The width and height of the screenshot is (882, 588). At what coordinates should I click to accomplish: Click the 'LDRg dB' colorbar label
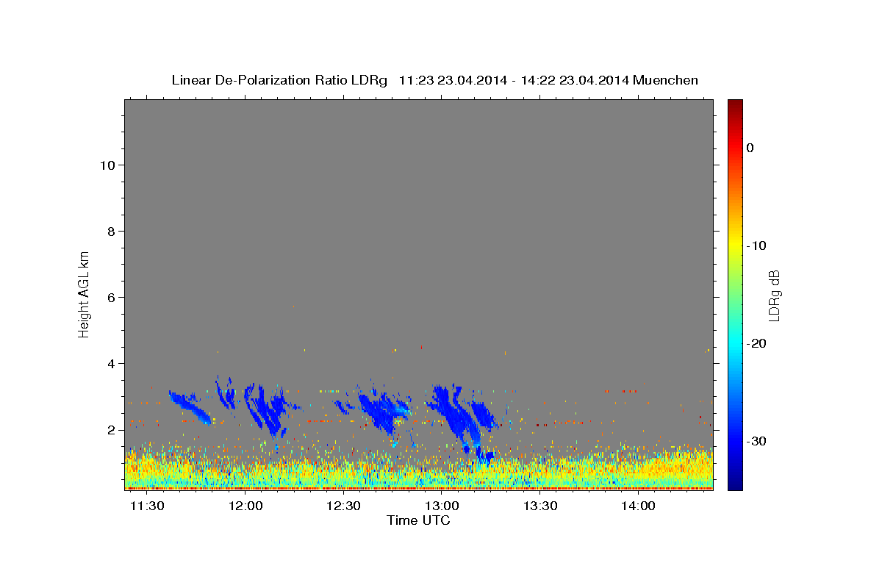pyautogui.click(x=773, y=295)
